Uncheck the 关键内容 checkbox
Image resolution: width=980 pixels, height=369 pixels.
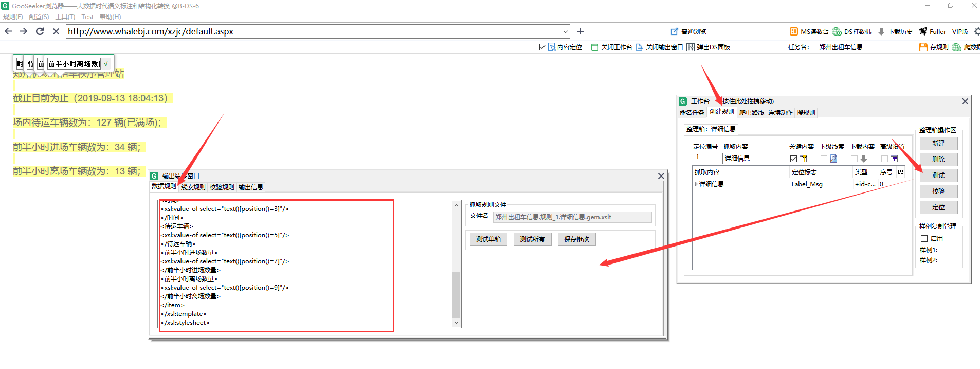click(x=793, y=159)
